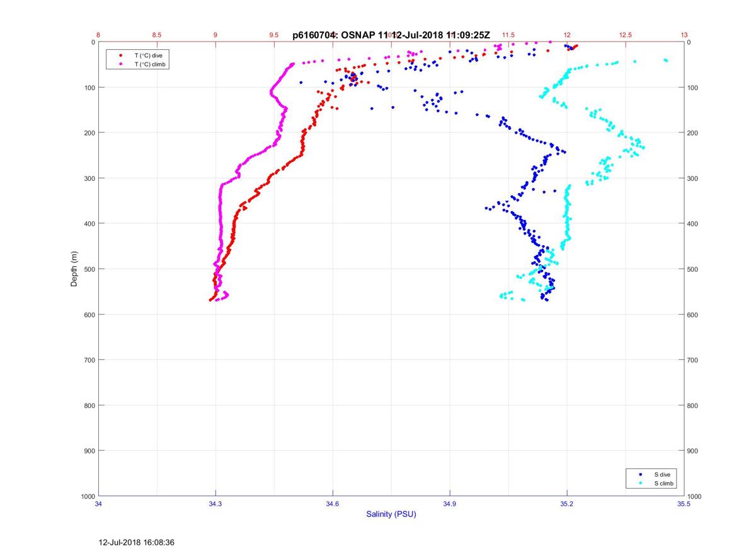Click the 12 tick on top temperature axis
Screen dimensions: 756x558
tap(567, 35)
